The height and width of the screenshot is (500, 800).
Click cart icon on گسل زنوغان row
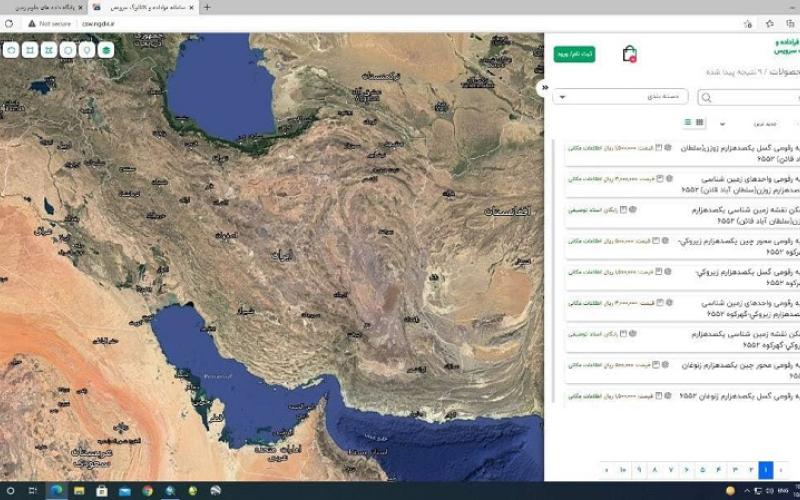[x=659, y=395]
